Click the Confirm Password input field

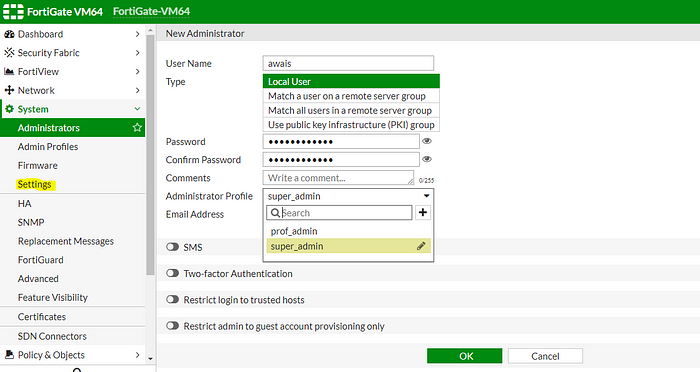(x=341, y=159)
